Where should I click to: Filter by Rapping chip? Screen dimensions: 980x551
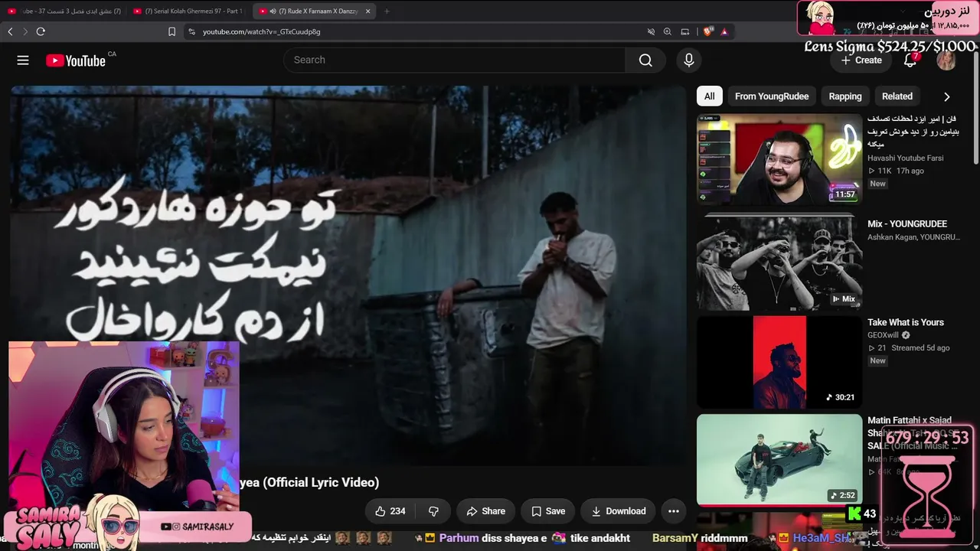tap(845, 96)
